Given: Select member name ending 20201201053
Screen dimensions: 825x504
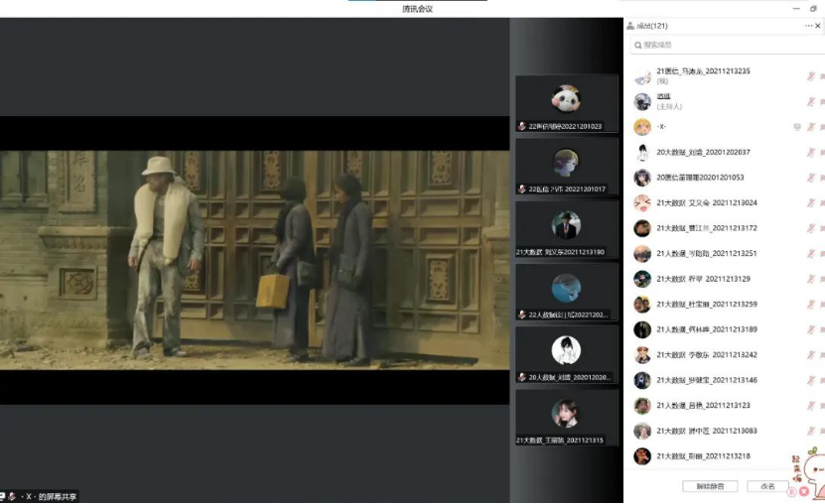Looking at the screenshot, I should pyautogui.click(x=700, y=178).
